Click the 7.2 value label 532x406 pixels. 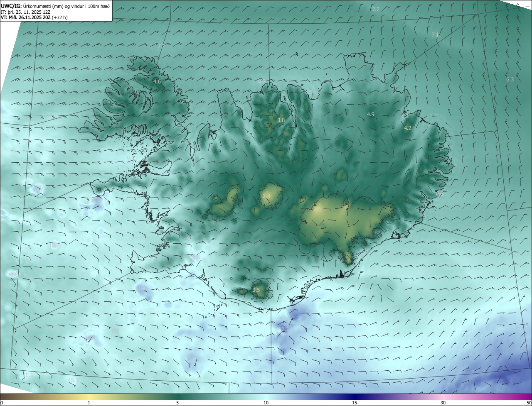pyautogui.click(x=376, y=9)
